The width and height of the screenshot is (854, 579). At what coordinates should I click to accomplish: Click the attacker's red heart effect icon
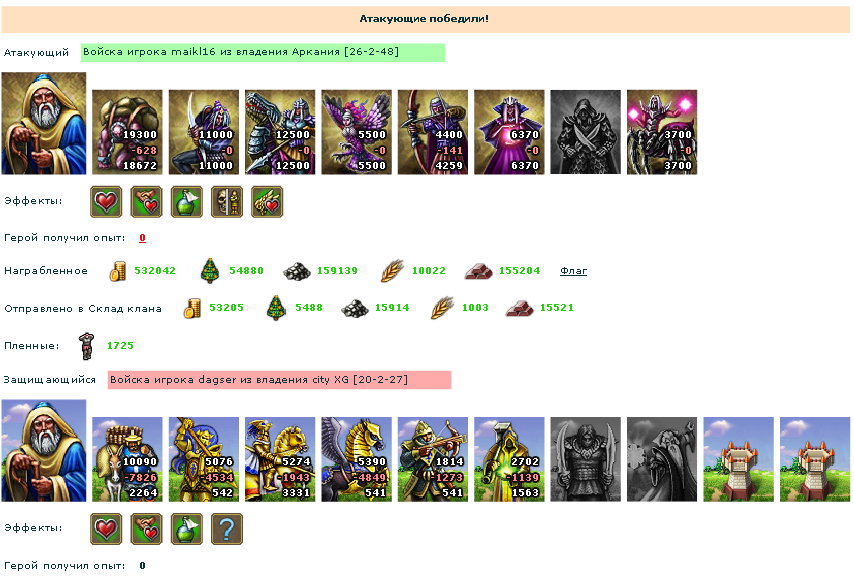click(x=106, y=202)
